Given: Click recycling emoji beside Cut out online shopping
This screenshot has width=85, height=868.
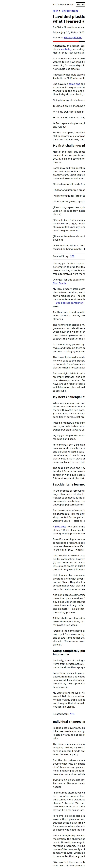Looking at the screenshot, I should click(x=54, y=105).
